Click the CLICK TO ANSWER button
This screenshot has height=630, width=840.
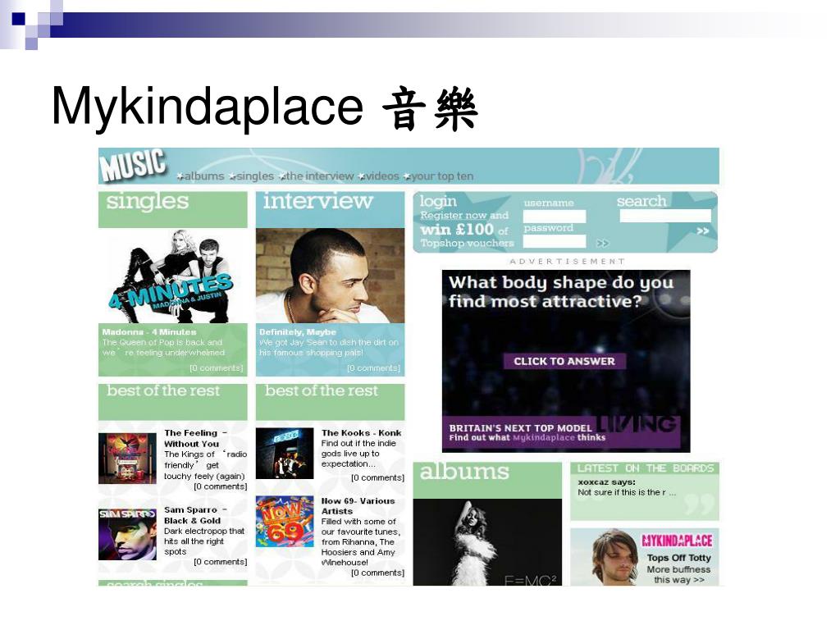click(564, 361)
